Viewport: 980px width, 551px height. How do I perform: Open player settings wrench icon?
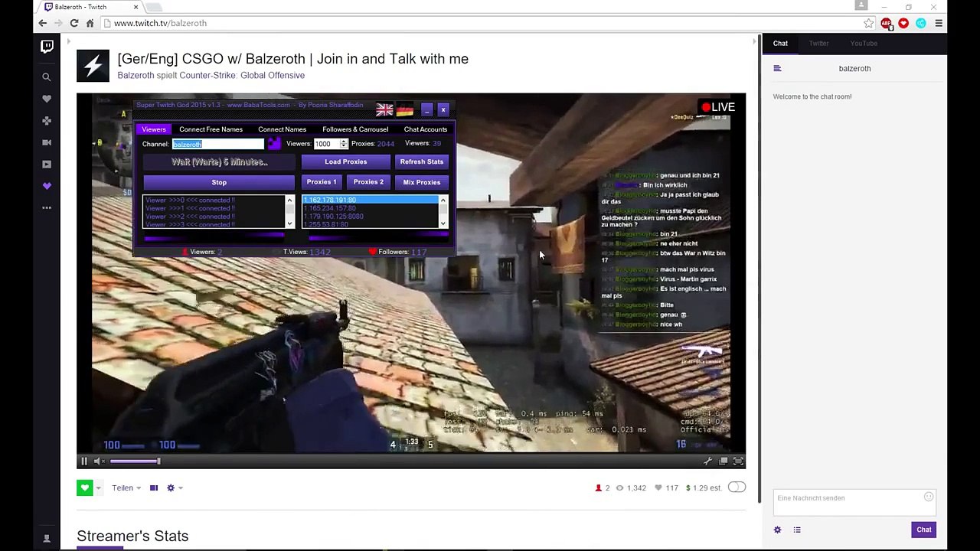pyautogui.click(x=708, y=461)
